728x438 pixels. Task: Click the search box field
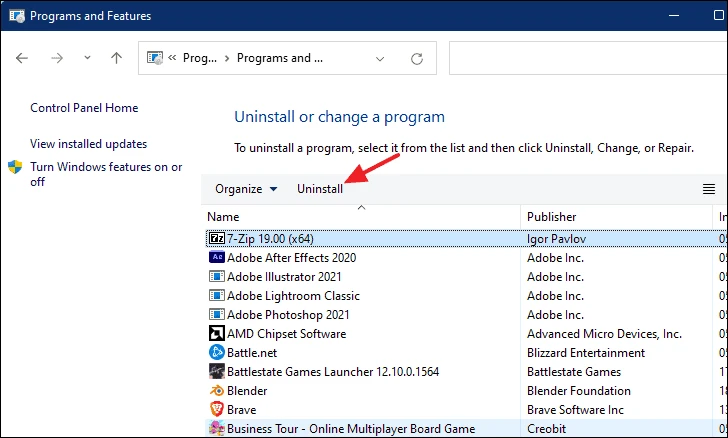tap(588, 59)
